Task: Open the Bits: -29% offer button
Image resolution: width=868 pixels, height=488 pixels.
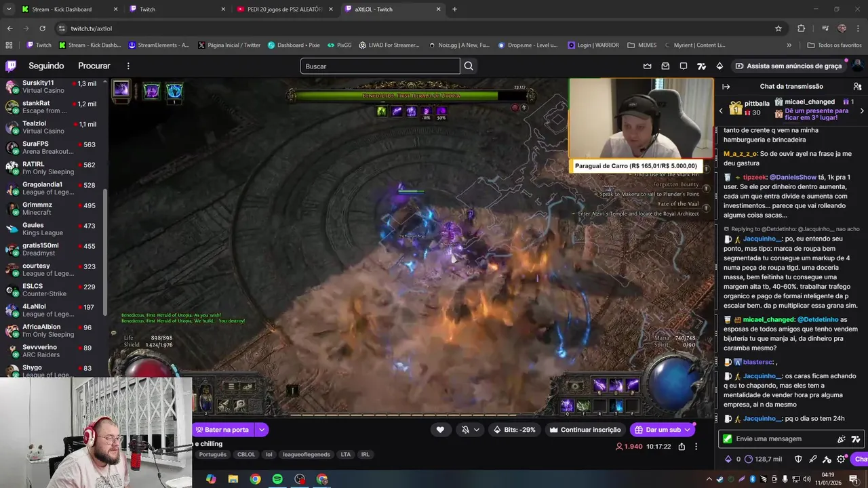Action: 514,430
